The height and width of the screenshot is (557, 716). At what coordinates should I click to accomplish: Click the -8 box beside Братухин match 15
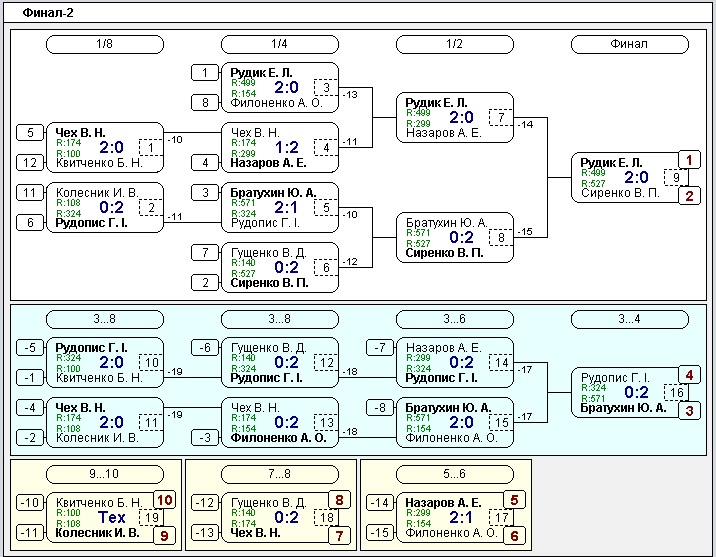click(x=380, y=408)
